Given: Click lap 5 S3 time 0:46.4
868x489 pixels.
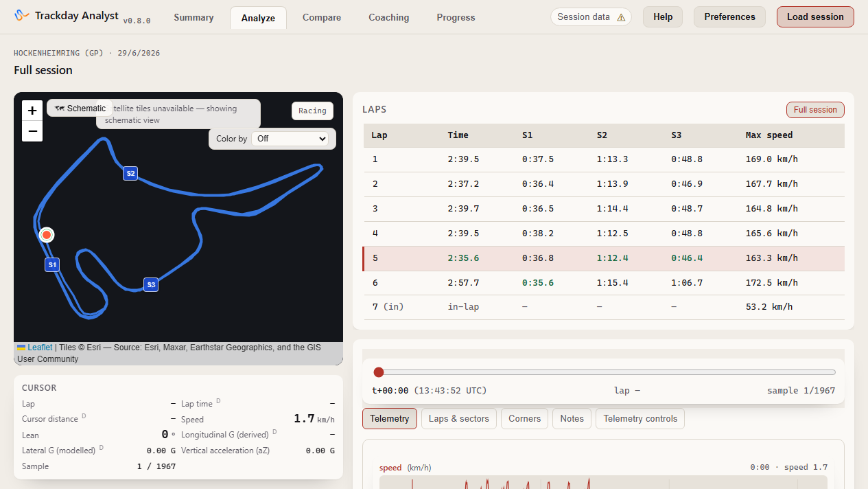Looking at the screenshot, I should coord(687,258).
